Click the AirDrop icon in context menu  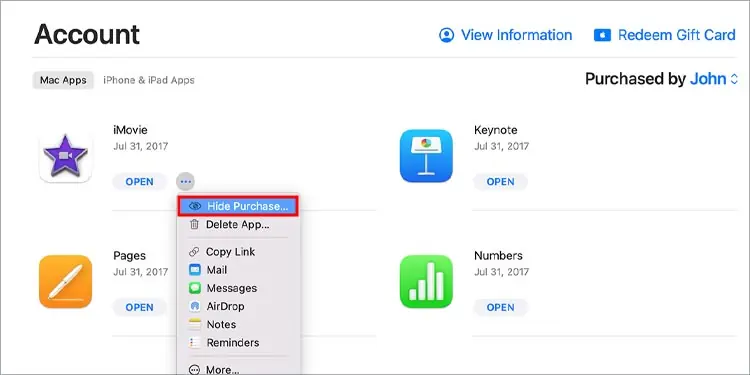[195, 307]
